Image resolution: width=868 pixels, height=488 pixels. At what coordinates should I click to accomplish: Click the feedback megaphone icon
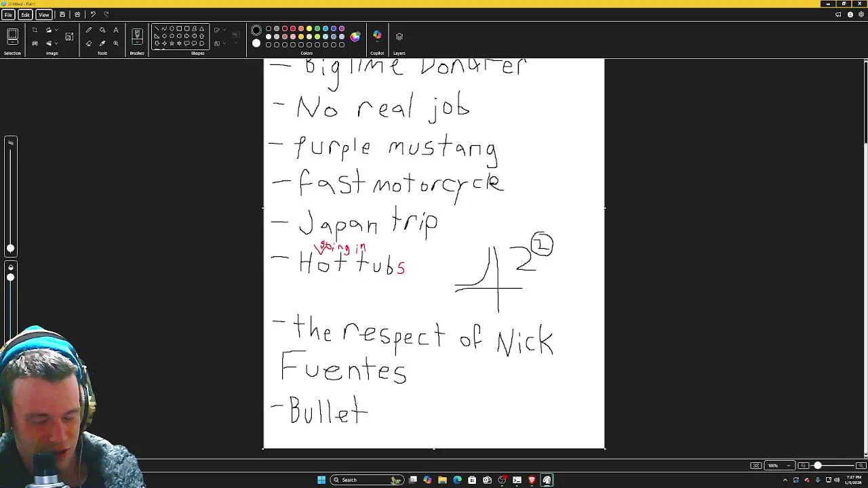pos(839,14)
